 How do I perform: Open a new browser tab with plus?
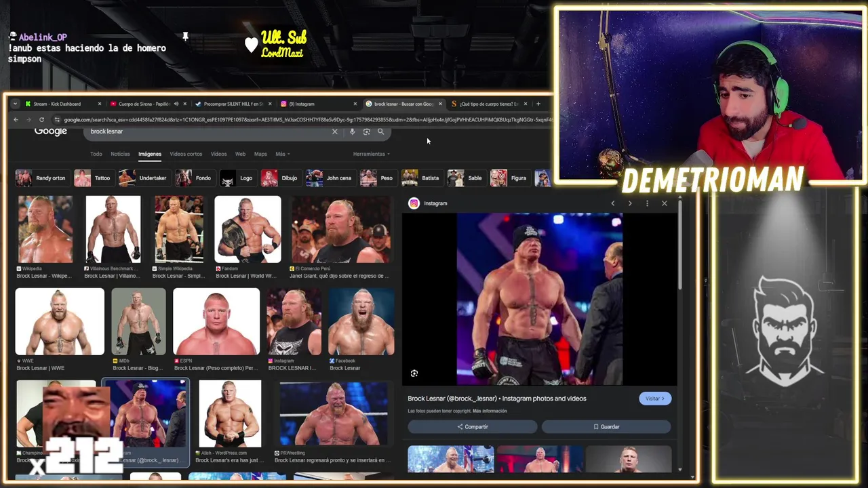538,104
